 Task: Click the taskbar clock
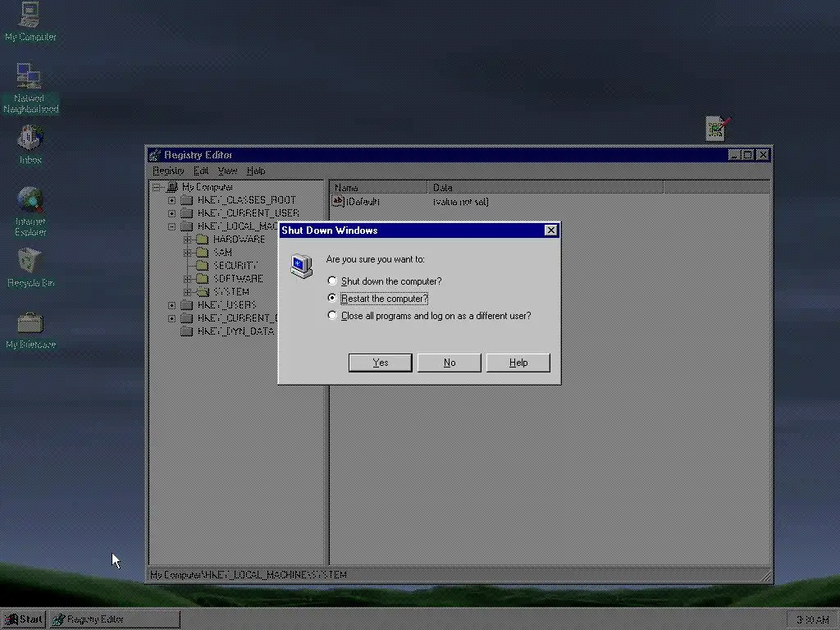pyautogui.click(x=811, y=620)
